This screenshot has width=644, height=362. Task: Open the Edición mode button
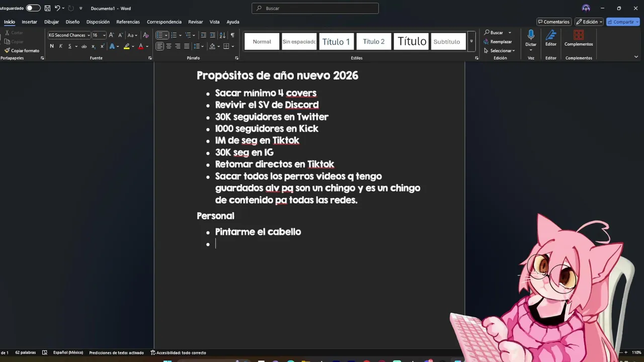[588, 22]
